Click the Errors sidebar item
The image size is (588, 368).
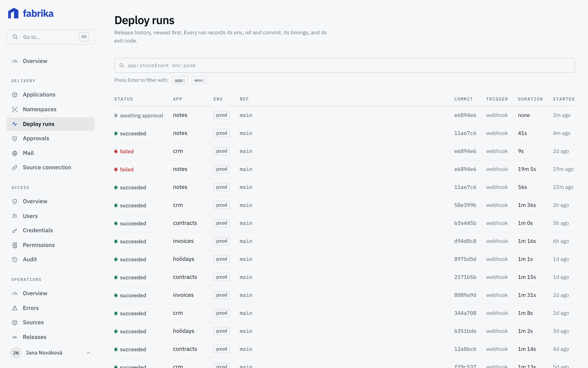[x=51, y=308]
